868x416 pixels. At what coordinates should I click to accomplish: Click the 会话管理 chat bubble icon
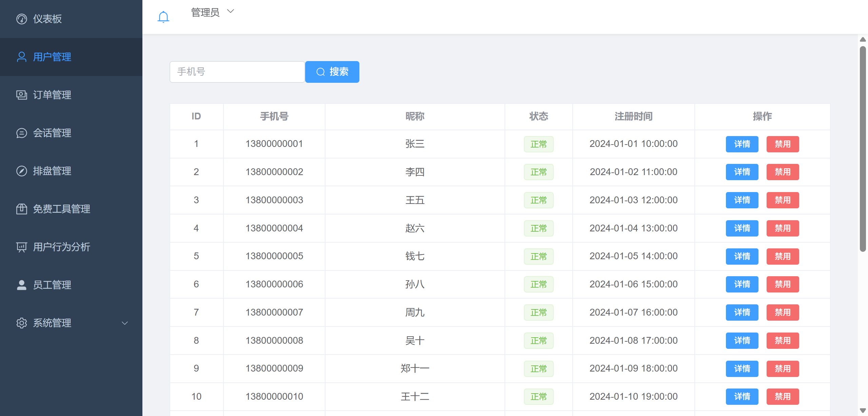coord(21,133)
